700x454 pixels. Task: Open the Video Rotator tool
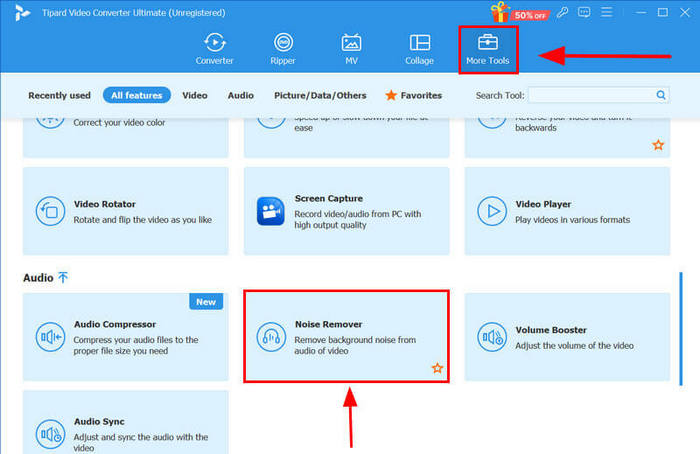[x=125, y=211]
